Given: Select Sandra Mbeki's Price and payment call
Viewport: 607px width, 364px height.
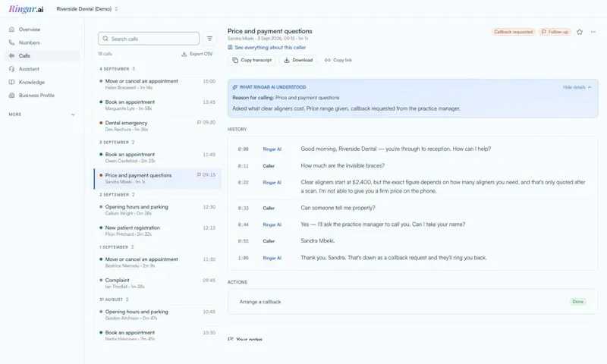Looking at the screenshot, I should click(158, 178).
